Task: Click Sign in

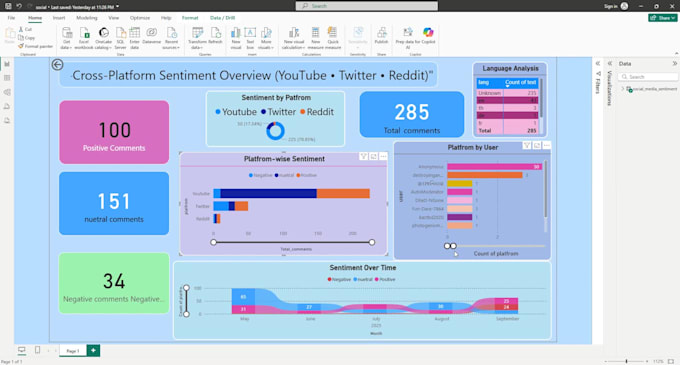Action: (611, 6)
